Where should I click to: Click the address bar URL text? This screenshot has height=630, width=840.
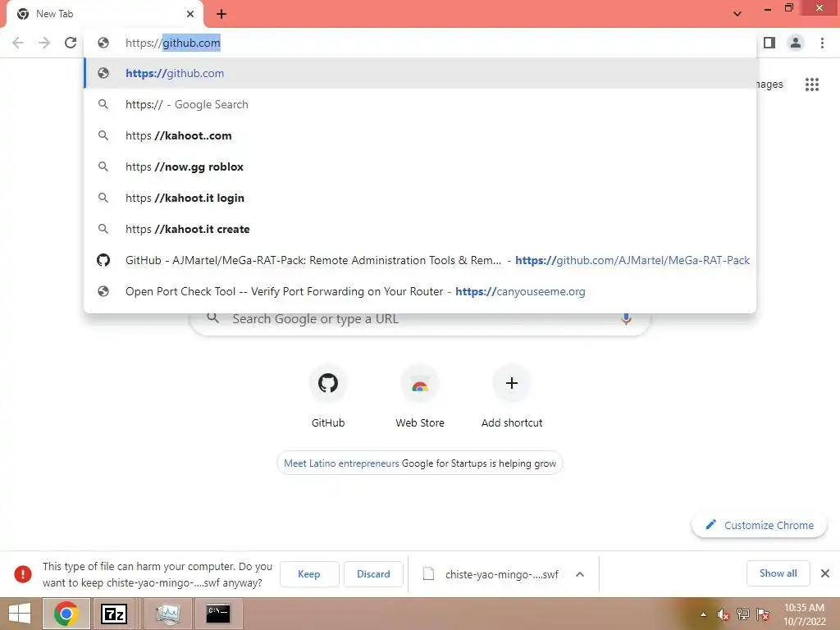pyautogui.click(x=172, y=43)
